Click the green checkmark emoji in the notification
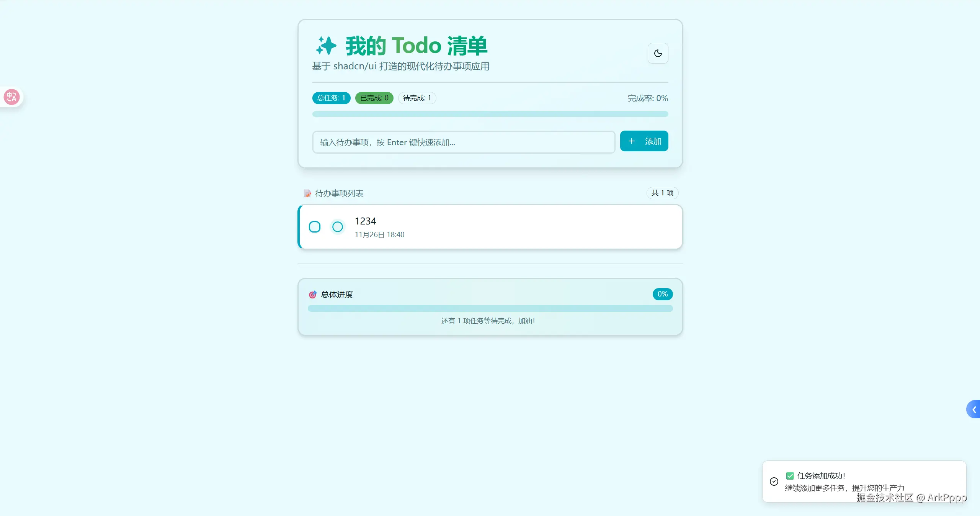Image resolution: width=980 pixels, height=516 pixels. click(790, 476)
